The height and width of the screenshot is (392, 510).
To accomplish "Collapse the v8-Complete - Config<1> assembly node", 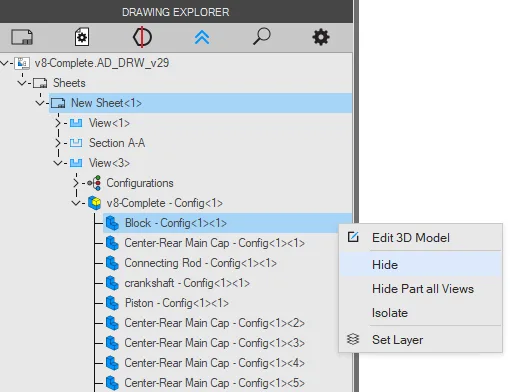I will tap(76, 203).
